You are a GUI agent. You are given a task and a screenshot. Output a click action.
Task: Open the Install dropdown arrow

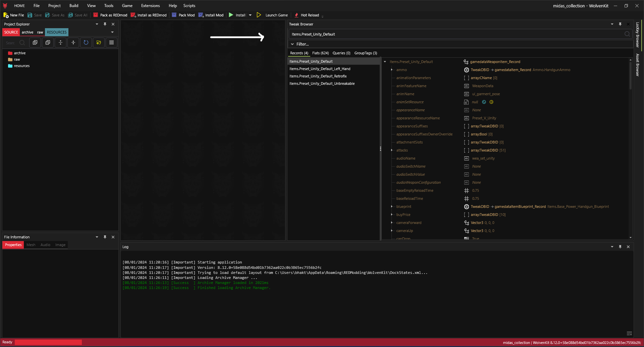coord(250,15)
